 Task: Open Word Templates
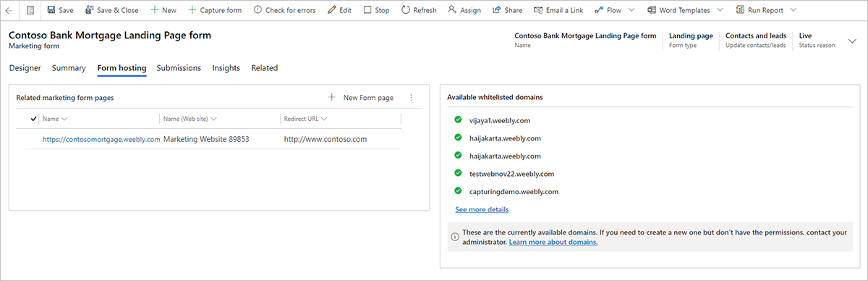(x=678, y=11)
